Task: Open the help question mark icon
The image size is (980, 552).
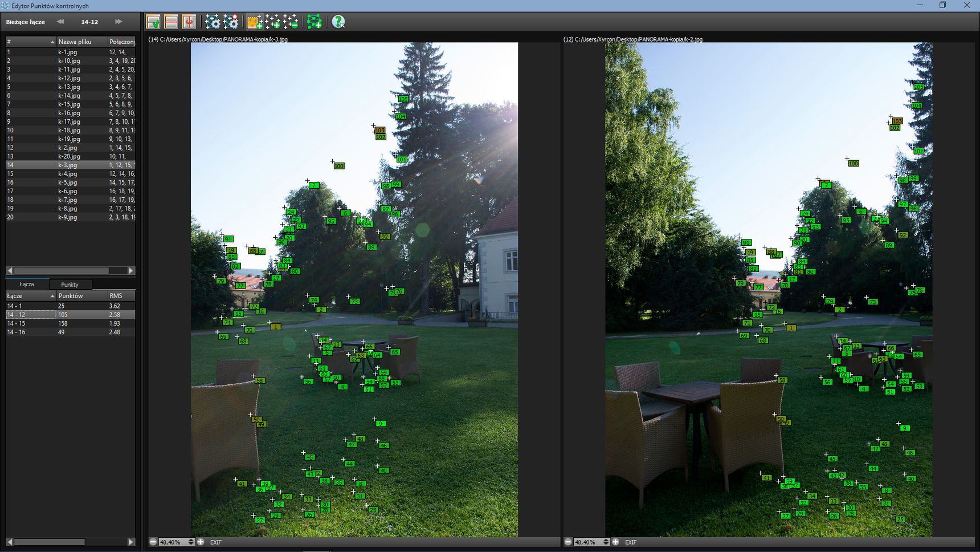Action: pyautogui.click(x=338, y=22)
